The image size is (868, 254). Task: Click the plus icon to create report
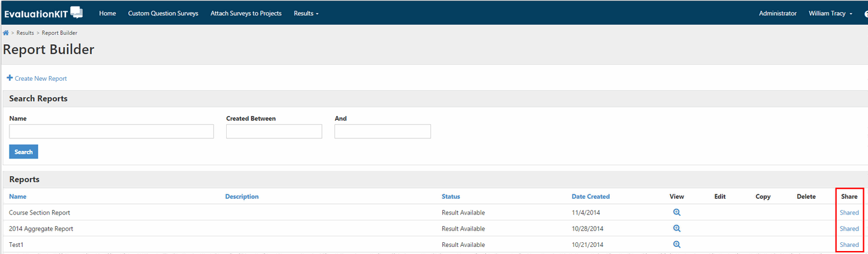[x=9, y=78]
